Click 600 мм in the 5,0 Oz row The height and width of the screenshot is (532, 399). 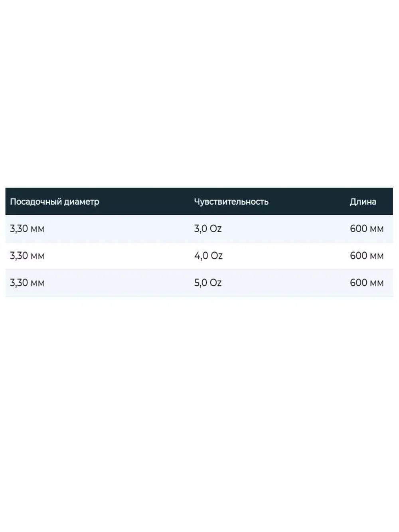366,283
